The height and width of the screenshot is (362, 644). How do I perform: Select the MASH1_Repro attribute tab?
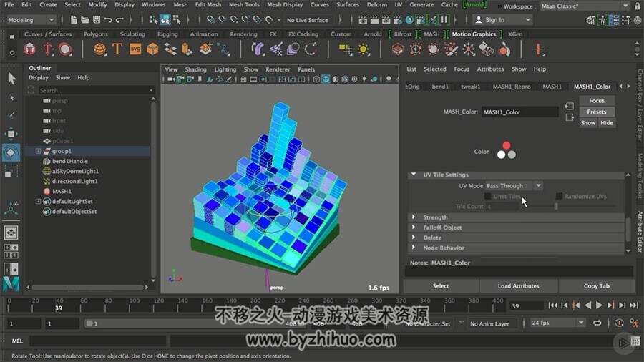tap(512, 87)
